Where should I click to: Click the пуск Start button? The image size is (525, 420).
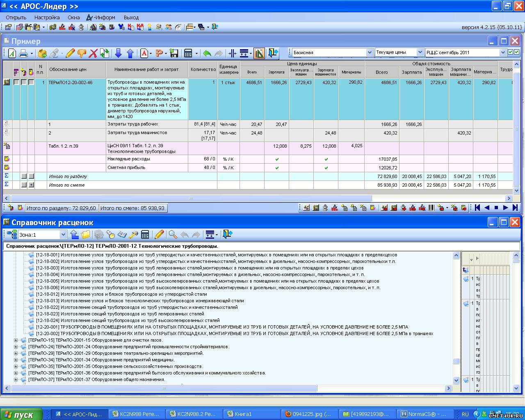21,414
